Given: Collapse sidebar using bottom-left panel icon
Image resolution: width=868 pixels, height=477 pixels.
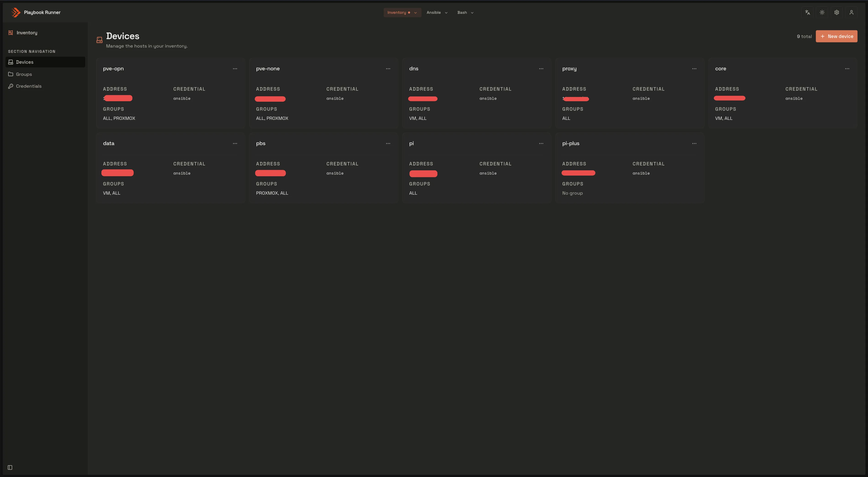Looking at the screenshot, I should pyautogui.click(x=10, y=468).
